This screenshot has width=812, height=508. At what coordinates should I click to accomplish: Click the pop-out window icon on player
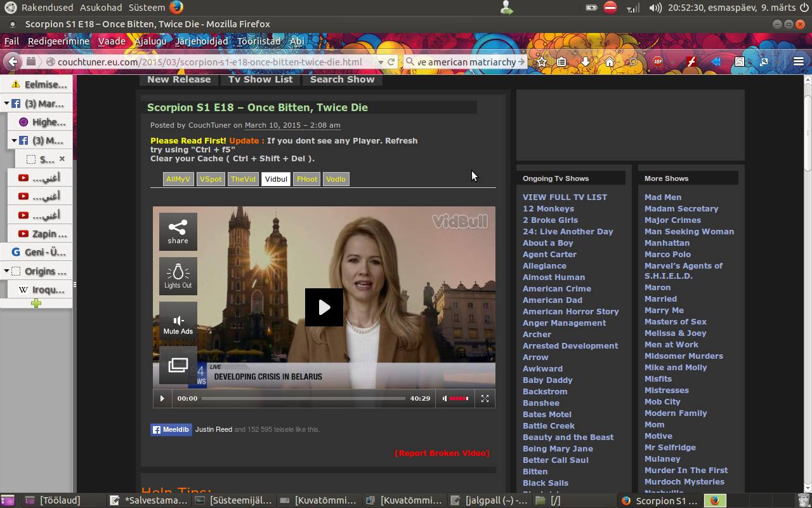coord(178,365)
